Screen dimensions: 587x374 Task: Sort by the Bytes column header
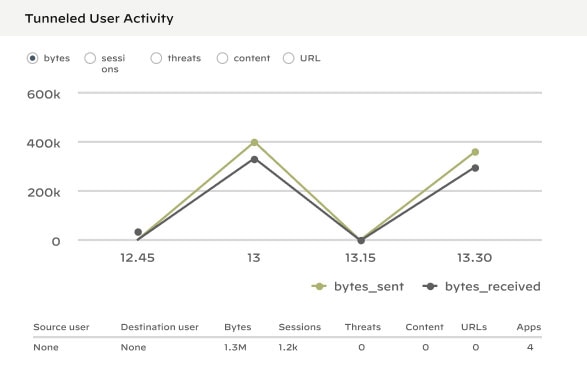click(238, 327)
